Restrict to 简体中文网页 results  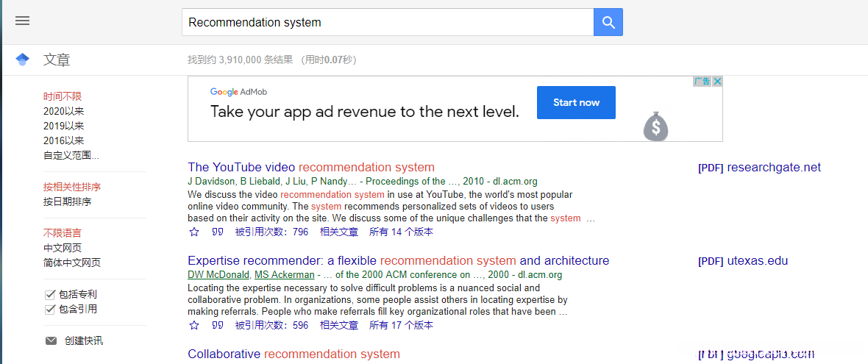(x=72, y=263)
